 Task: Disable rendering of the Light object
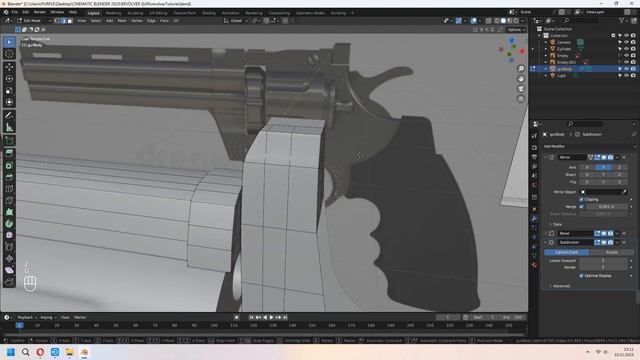tap(633, 76)
